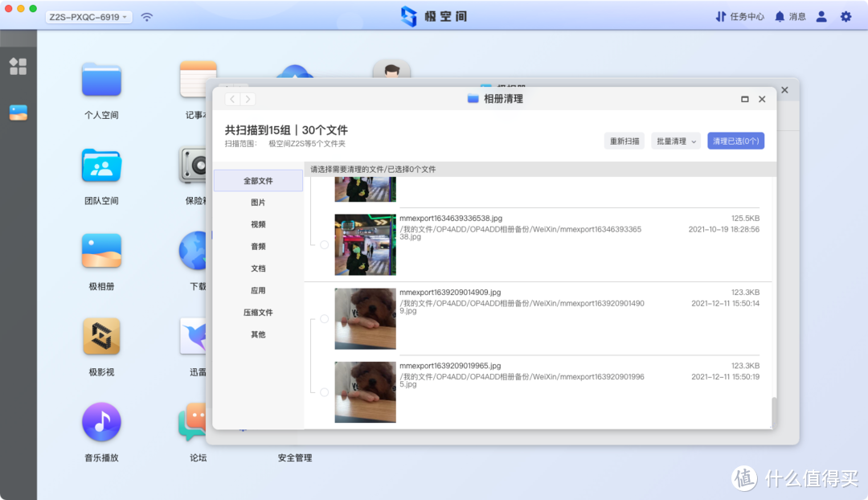The image size is (868, 500).
Task: Open the 音乐播放 music player
Action: point(100,420)
